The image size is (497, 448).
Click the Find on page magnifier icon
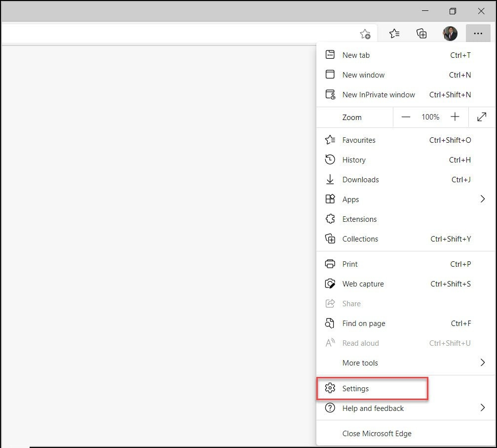(x=330, y=323)
